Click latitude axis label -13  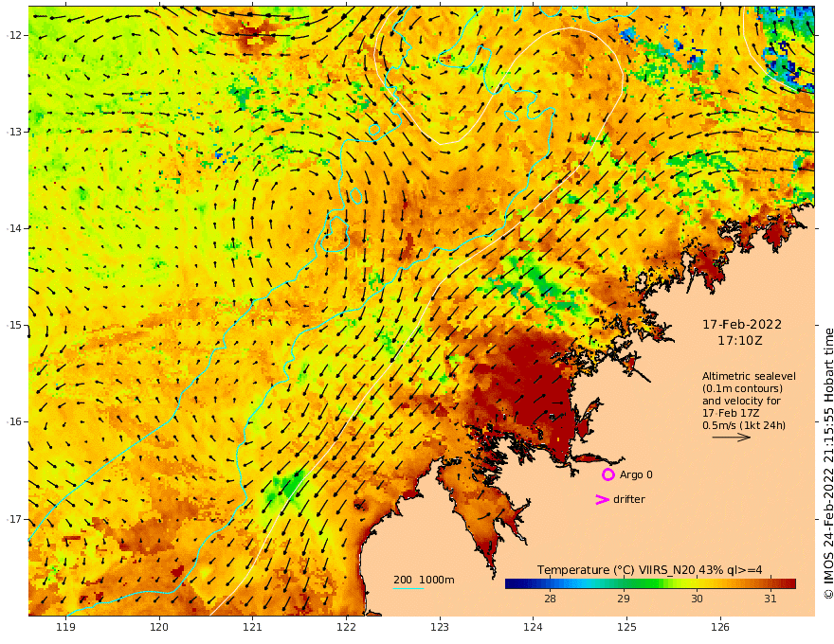[14, 132]
